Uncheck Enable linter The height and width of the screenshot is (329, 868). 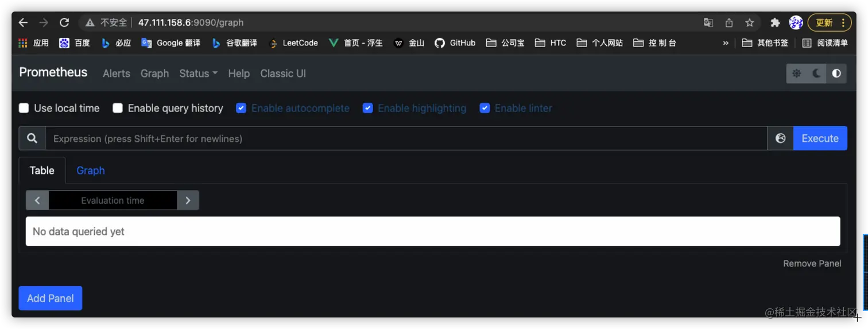485,108
